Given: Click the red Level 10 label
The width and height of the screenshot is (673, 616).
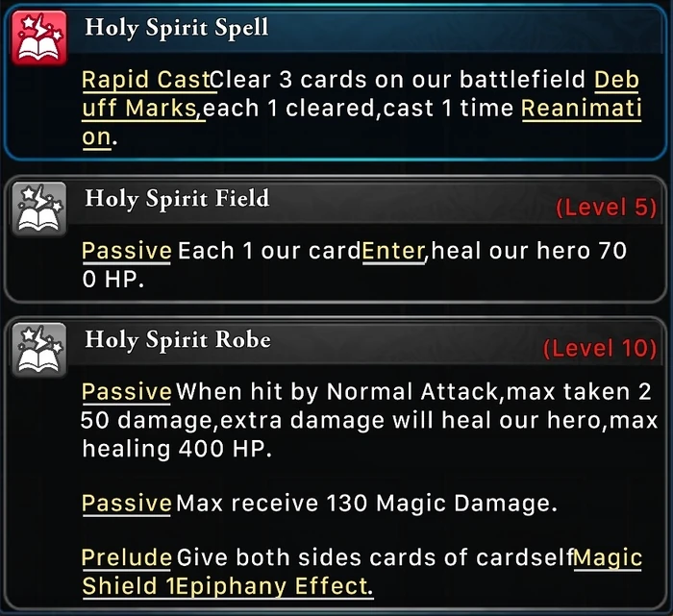Looking at the screenshot, I should (600, 348).
